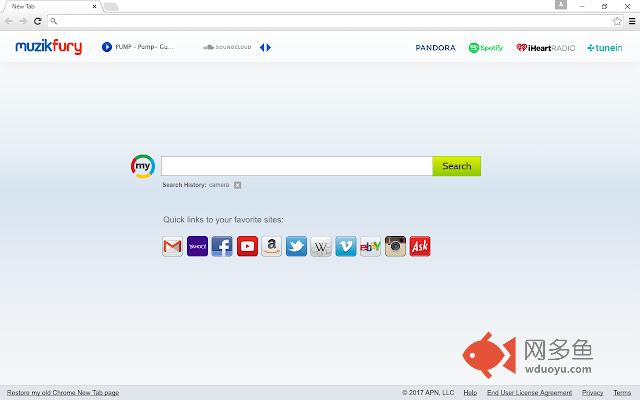Focus the browser address bar
Screen dimensions: 640x400
pyautogui.click(x=335, y=21)
